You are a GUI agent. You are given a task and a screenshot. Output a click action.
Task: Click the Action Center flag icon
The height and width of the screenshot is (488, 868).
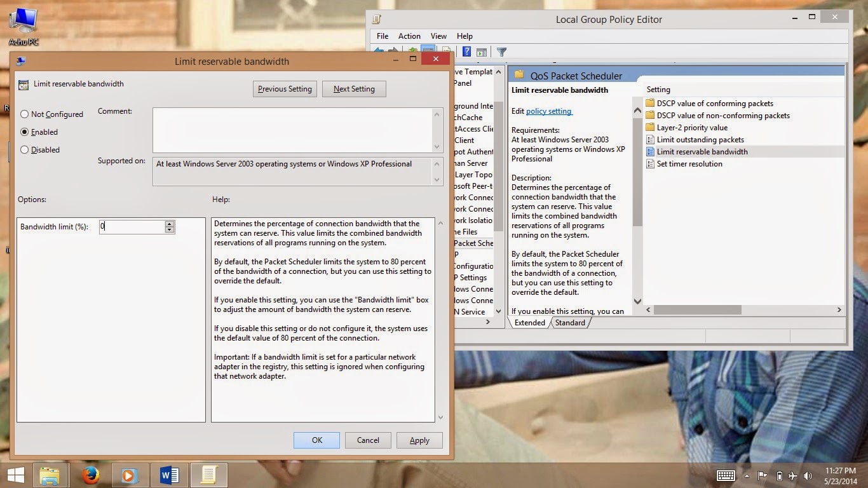pos(763,476)
